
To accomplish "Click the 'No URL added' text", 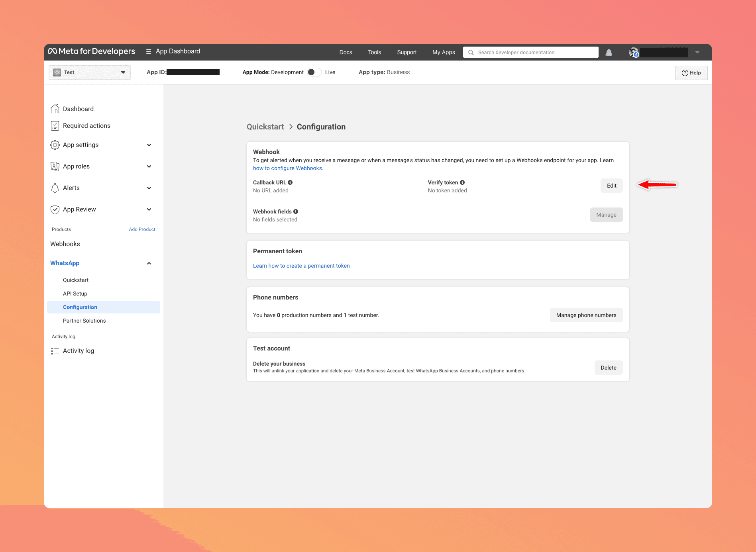I will 271,190.
